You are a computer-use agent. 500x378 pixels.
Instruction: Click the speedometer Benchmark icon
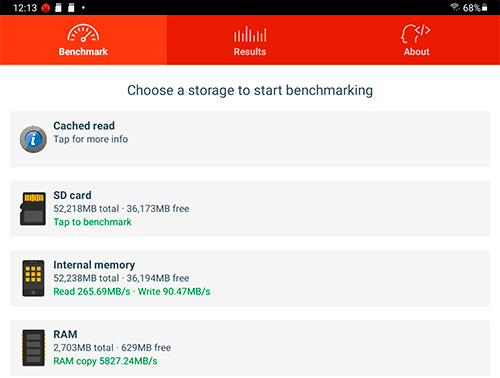point(83,33)
